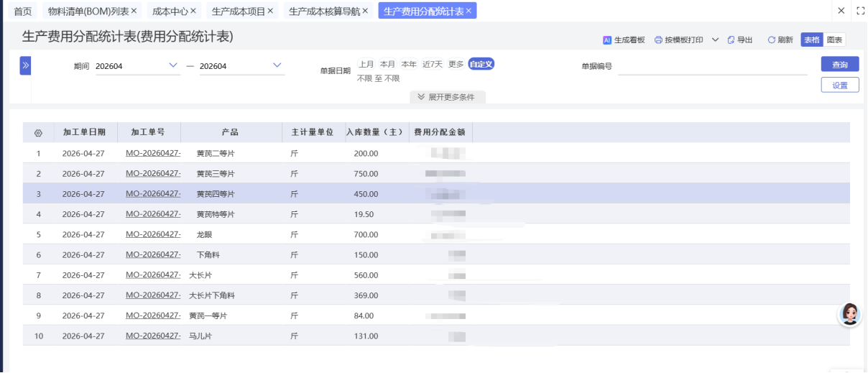Click the 加工单号 column header
Viewport: 868px width, 373px height.
pos(148,132)
